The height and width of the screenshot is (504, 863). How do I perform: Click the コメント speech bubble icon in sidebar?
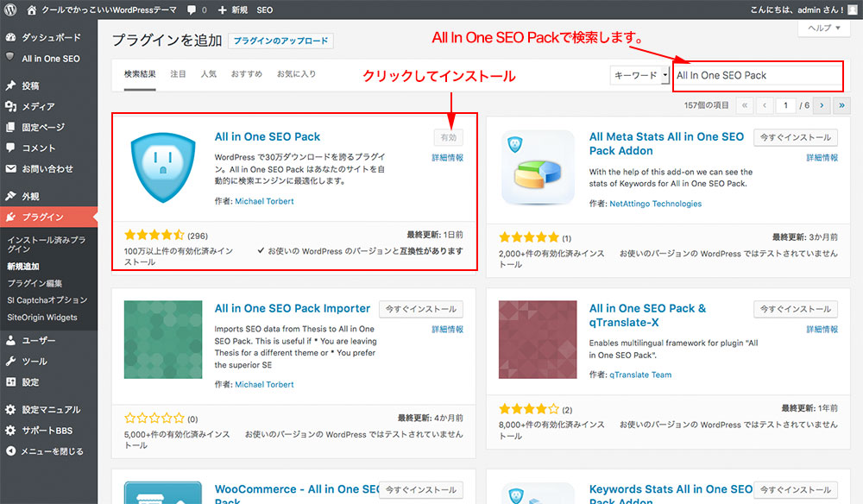(x=10, y=148)
